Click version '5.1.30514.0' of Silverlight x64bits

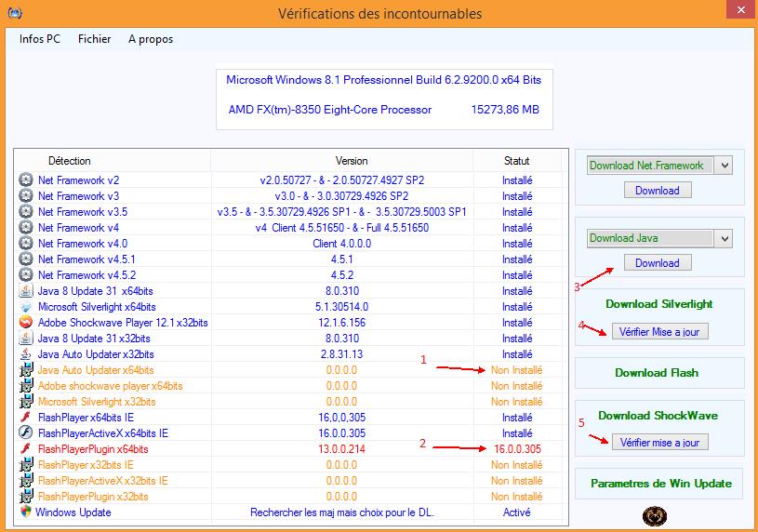(341, 307)
